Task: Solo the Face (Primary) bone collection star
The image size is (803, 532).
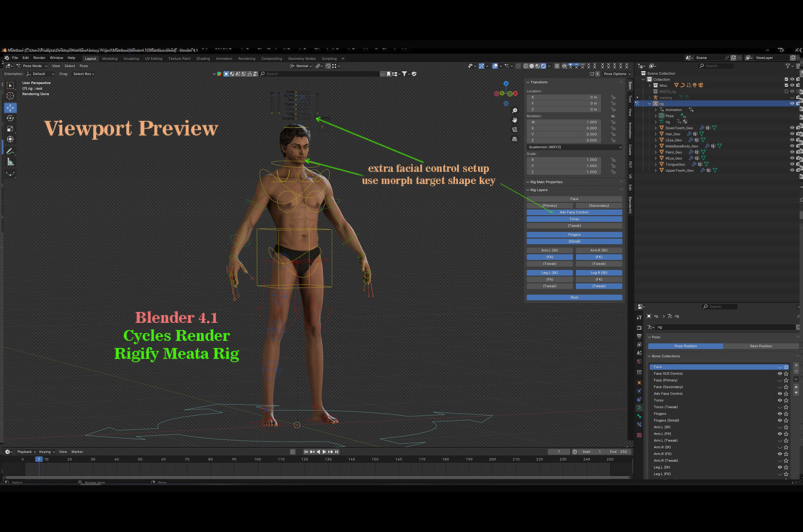Action: (786, 380)
